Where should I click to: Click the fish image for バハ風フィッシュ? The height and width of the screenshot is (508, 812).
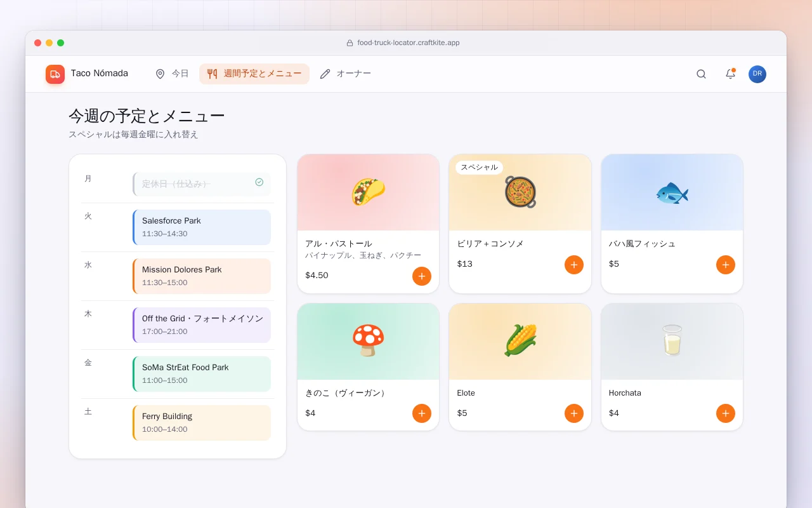click(x=672, y=192)
